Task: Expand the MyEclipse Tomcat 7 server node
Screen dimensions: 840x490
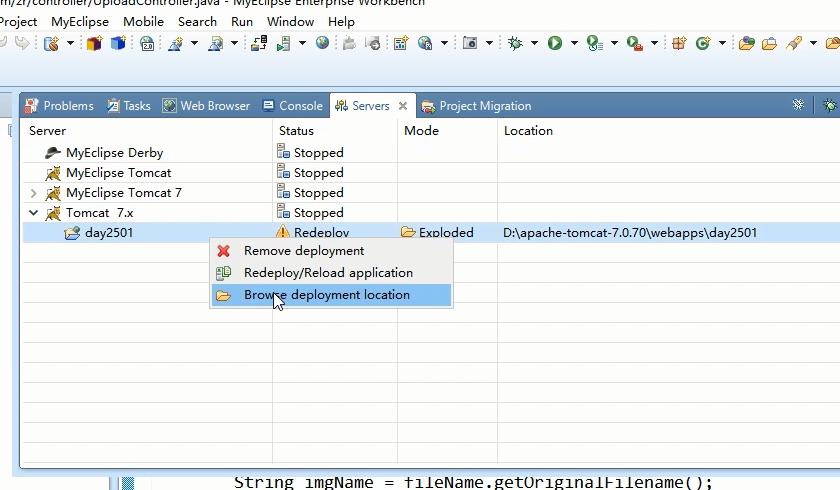Action: 33,193
